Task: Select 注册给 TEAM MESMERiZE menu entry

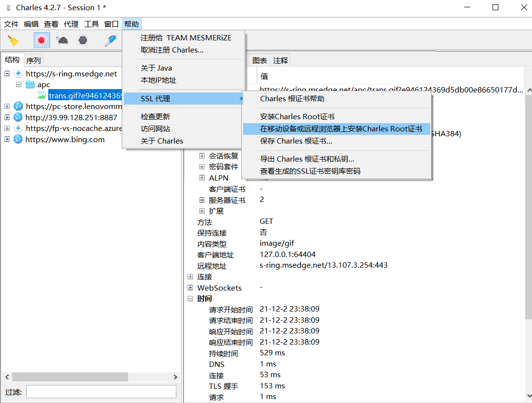Action: point(184,37)
